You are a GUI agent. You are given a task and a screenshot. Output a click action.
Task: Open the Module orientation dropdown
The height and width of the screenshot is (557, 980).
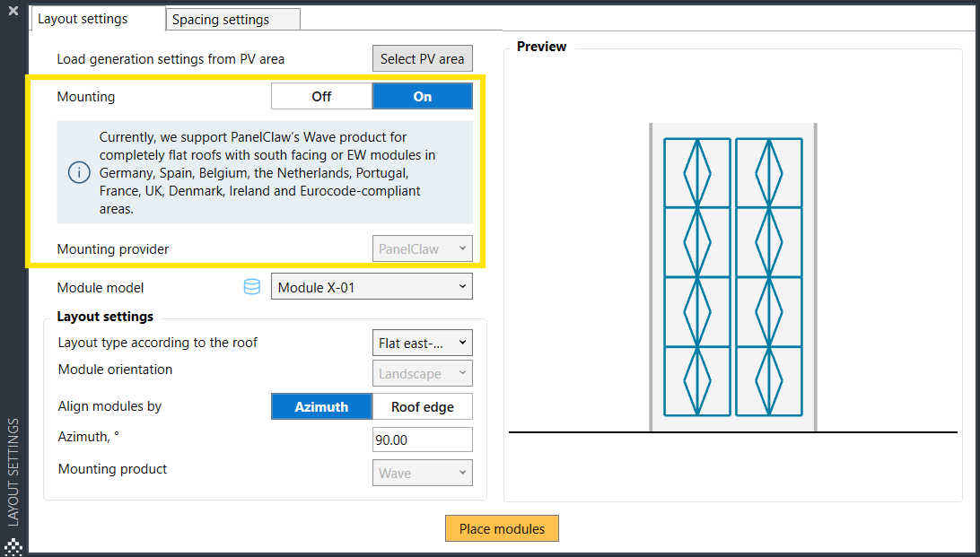pos(423,373)
